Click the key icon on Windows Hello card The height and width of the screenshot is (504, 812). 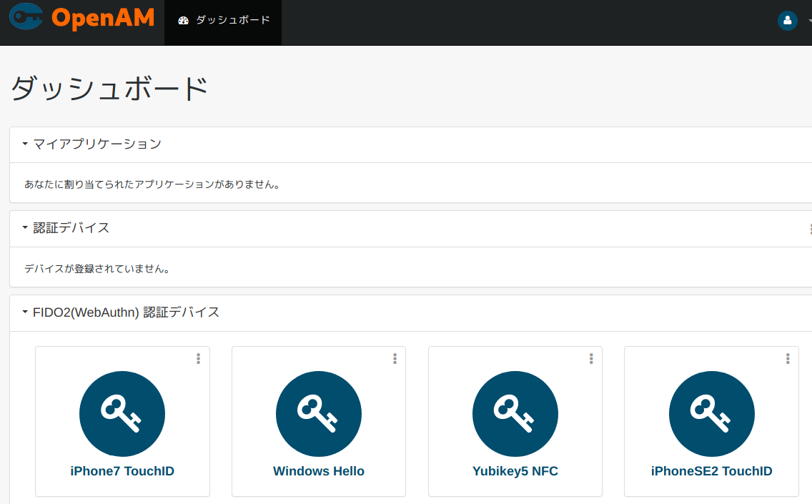point(318,413)
